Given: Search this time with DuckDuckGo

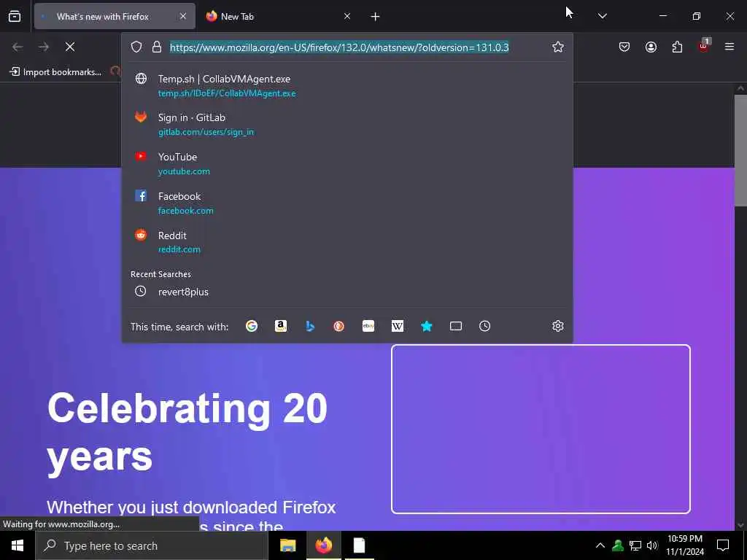Looking at the screenshot, I should pyautogui.click(x=338, y=326).
